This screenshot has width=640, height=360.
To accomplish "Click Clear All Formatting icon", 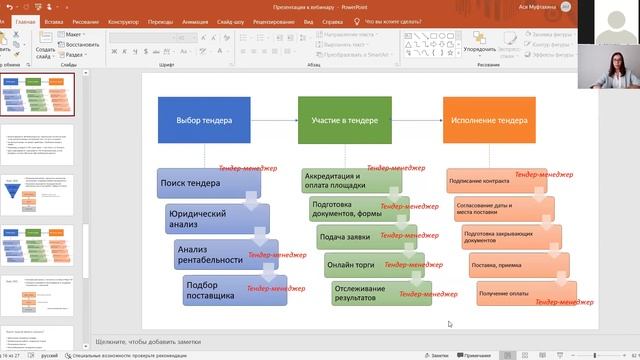I will [x=227, y=38].
